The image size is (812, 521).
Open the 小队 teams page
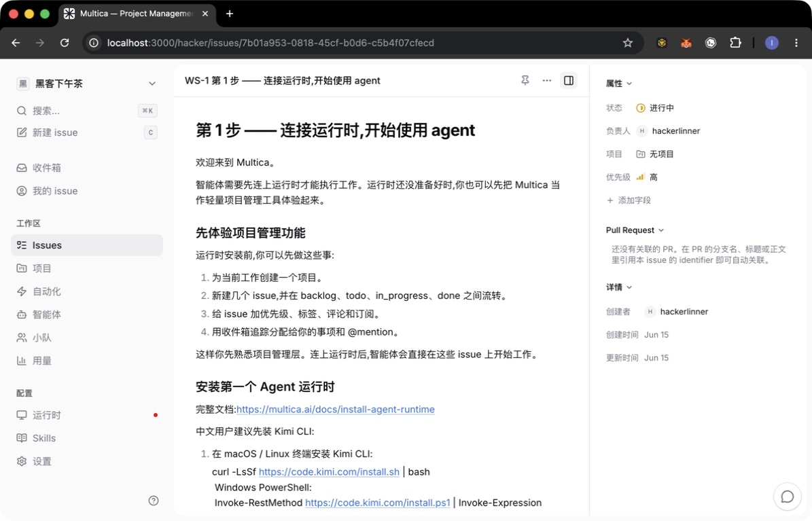87,338
